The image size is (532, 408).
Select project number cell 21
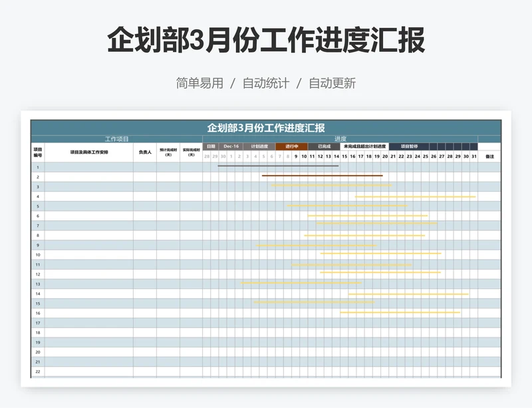[x=38, y=362]
